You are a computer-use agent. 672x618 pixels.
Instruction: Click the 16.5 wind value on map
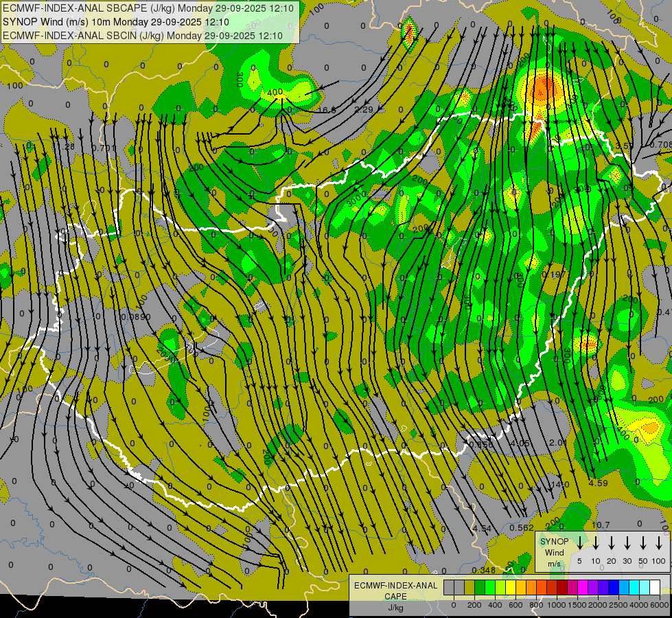coord(327,111)
